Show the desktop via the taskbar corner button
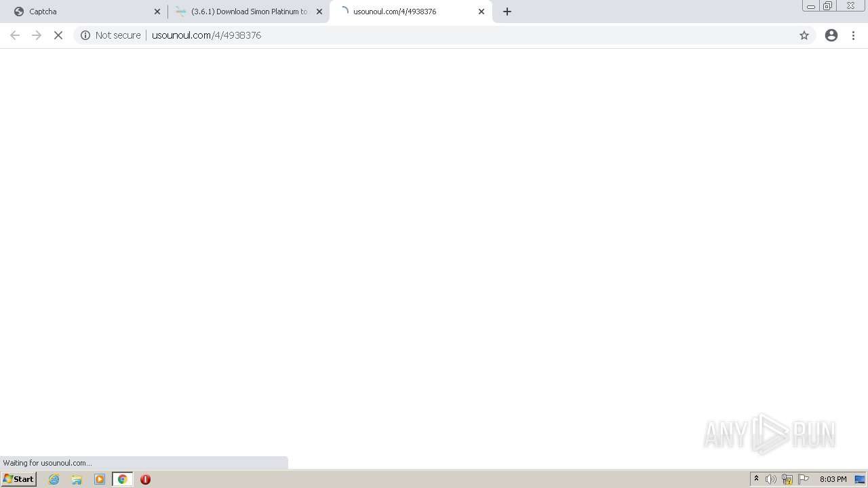This screenshot has width=868, height=488. point(860,479)
